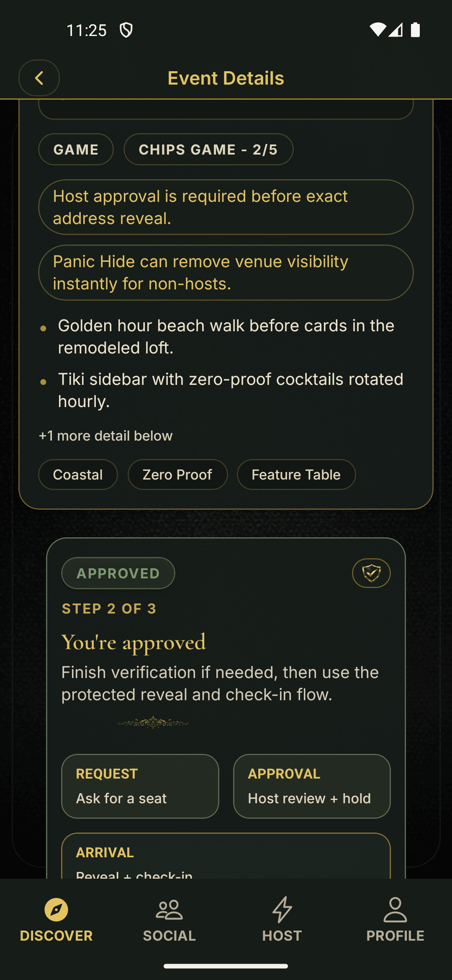Tap the Wi-Fi signal icon
Image resolution: width=452 pixels, height=980 pixels.
(377, 30)
